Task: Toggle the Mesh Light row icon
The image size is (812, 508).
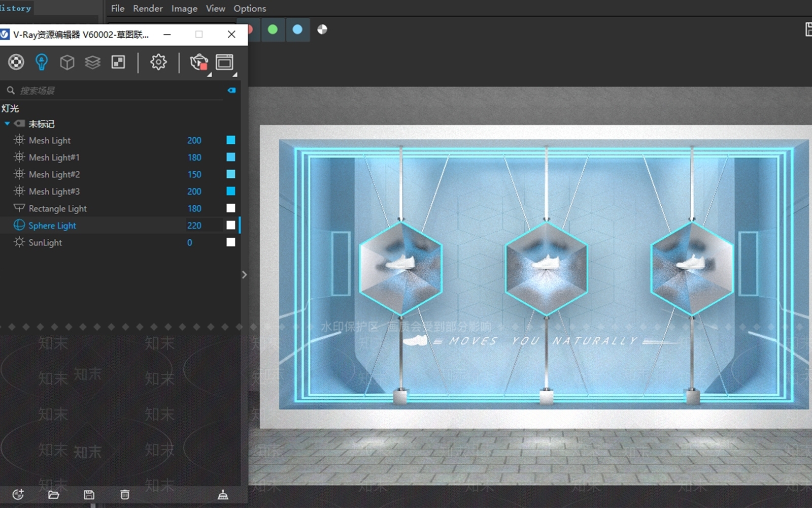Action: 19,140
